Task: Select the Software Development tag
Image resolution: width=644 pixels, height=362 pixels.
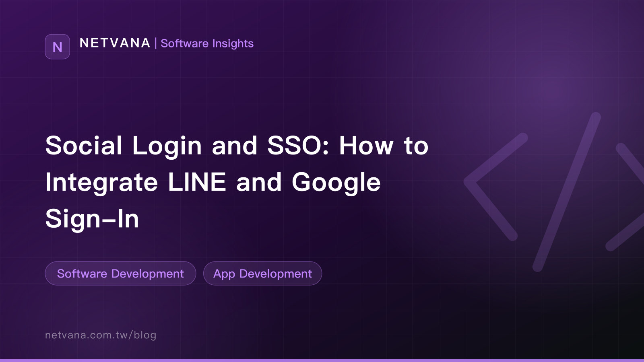Action: point(120,274)
